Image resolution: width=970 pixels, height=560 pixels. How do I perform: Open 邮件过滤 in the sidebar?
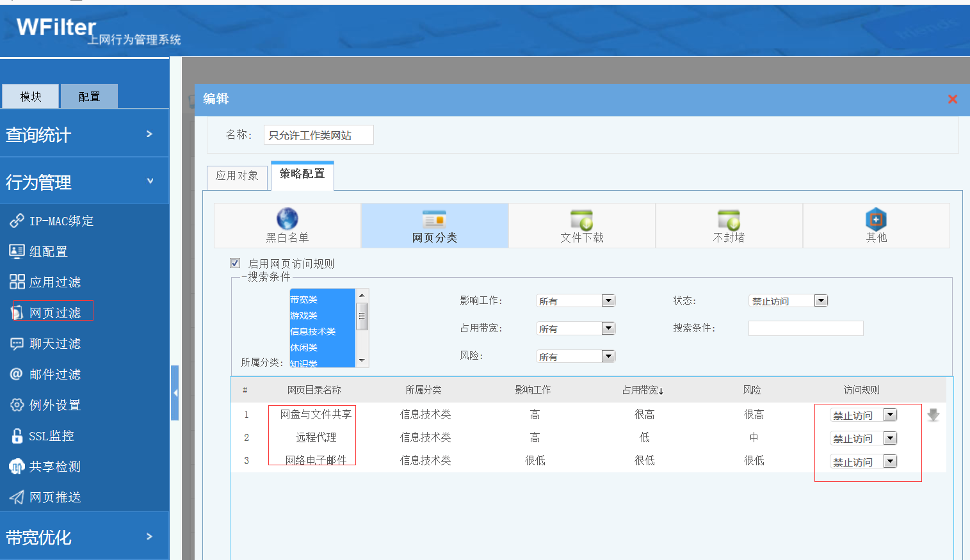click(x=54, y=374)
